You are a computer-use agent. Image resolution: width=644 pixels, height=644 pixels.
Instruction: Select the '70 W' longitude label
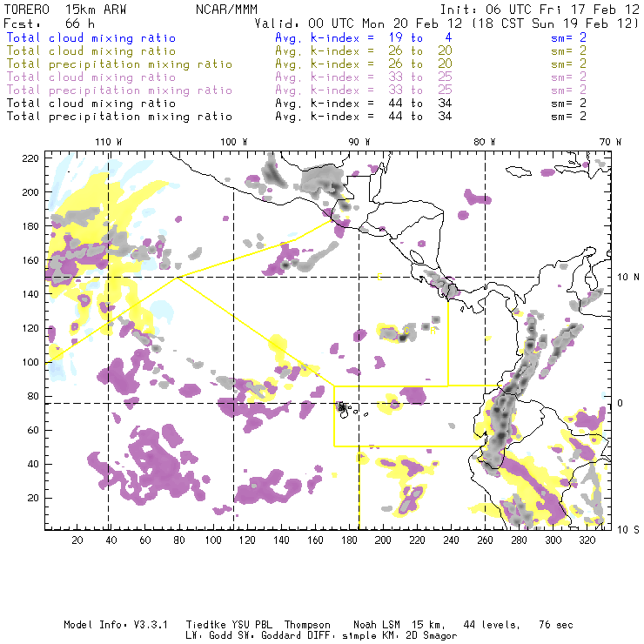610,142
